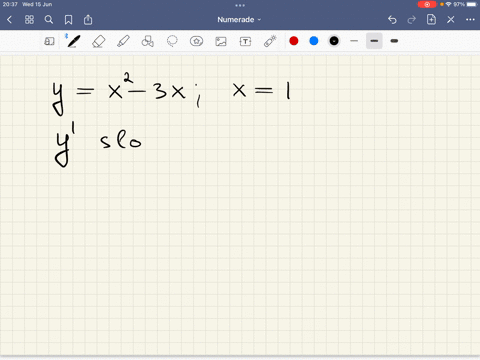480x360 pixels.
Task: Insert an image with the Image tool
Action: coord(221,41)
